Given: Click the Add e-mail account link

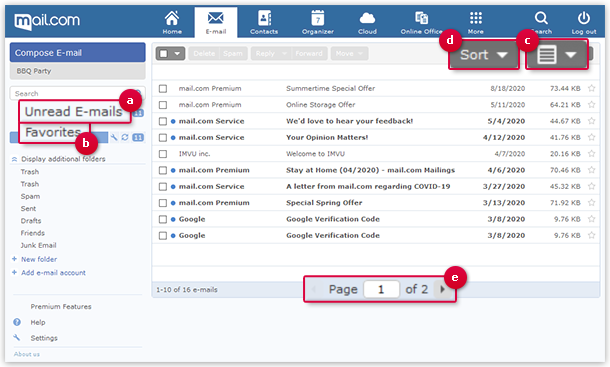Looking at the screenshot, I should (x=53, y=272).
